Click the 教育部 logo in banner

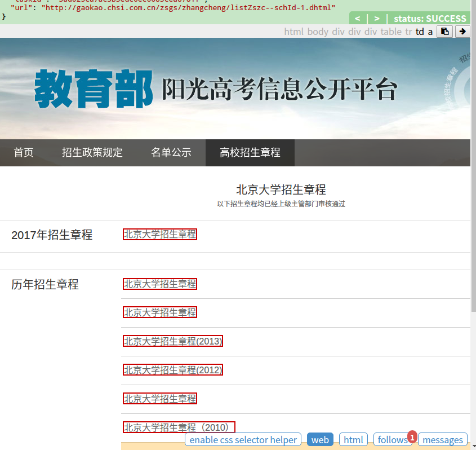(94, 89)
